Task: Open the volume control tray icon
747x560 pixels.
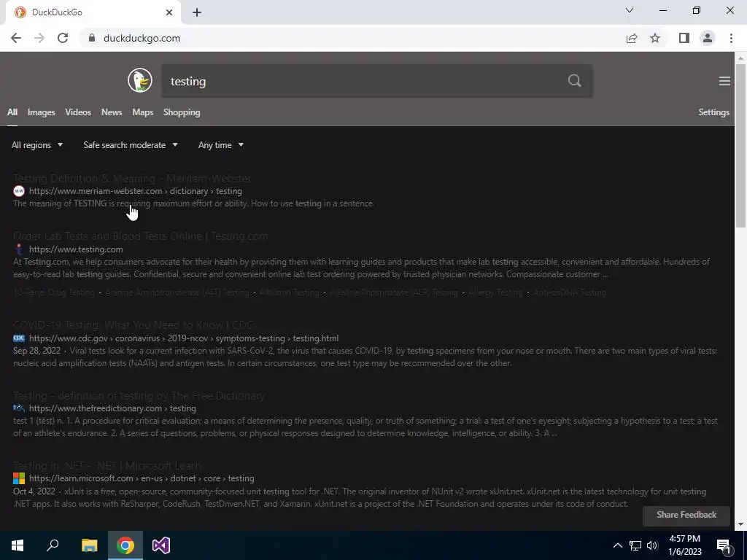Action: [652, 545]
